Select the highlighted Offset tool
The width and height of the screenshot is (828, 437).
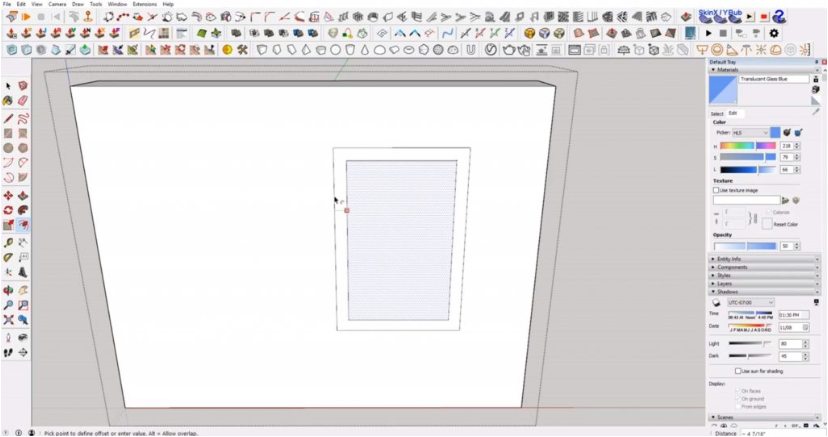pos(23,225)
